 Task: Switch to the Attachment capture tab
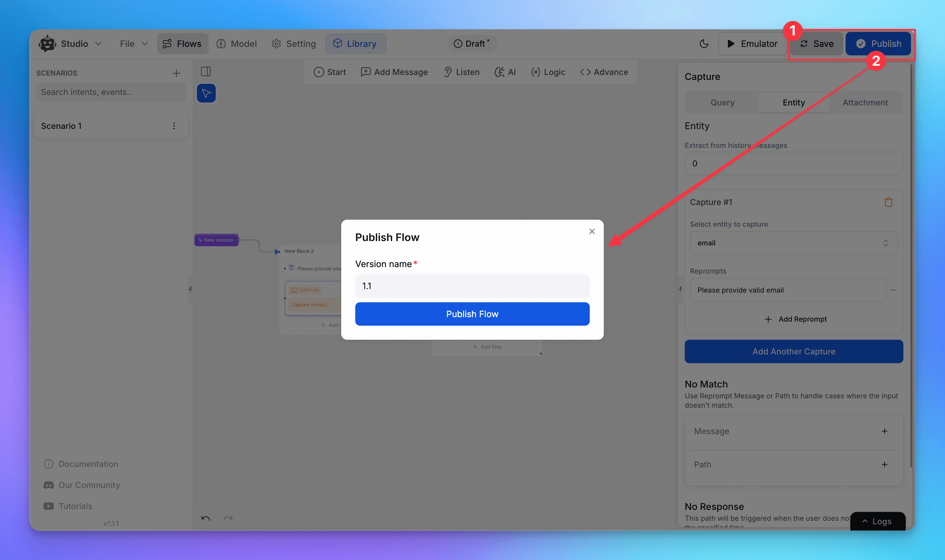(x=865, y=103)
